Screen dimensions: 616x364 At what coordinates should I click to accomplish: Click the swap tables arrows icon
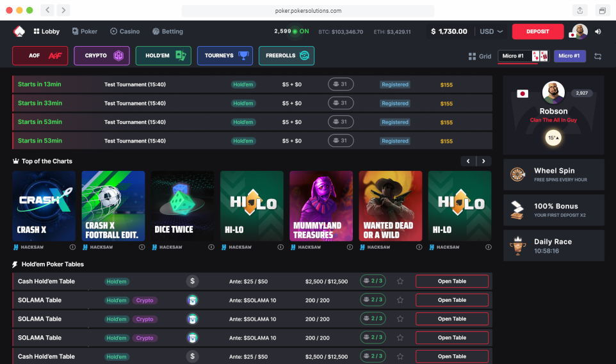tap(597, 56)
